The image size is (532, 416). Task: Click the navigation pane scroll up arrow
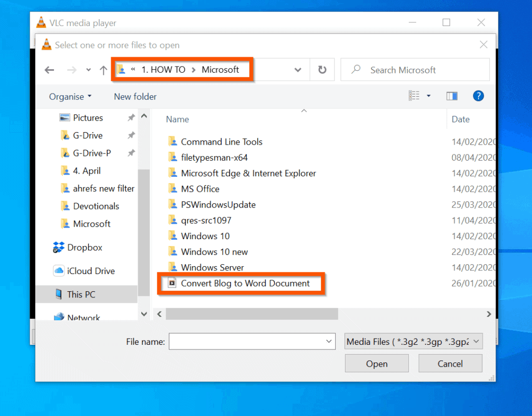coord(144,116)
